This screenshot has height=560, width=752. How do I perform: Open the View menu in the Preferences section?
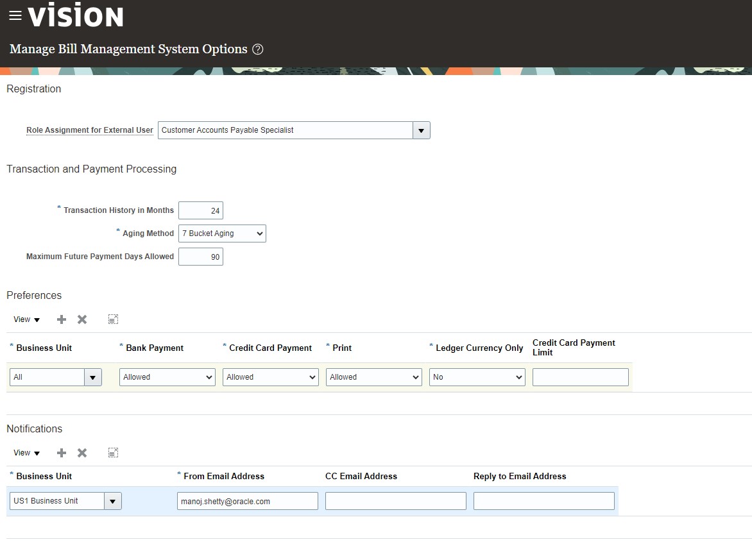coord(26,319)
